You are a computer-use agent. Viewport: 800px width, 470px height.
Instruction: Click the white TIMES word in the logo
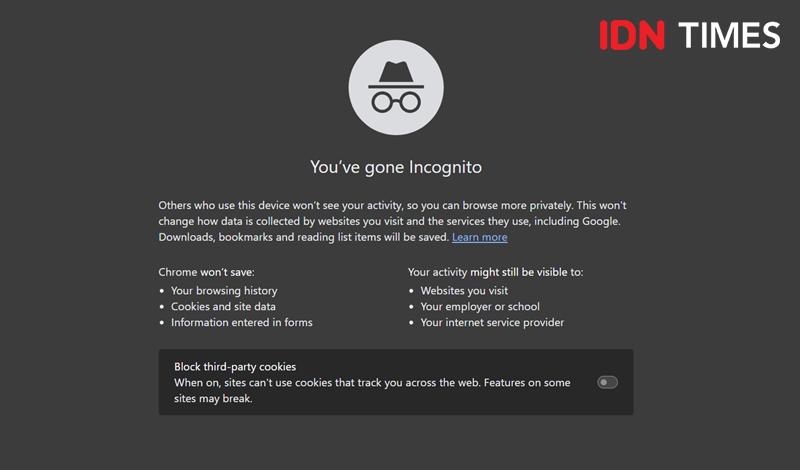coord(730,35)
